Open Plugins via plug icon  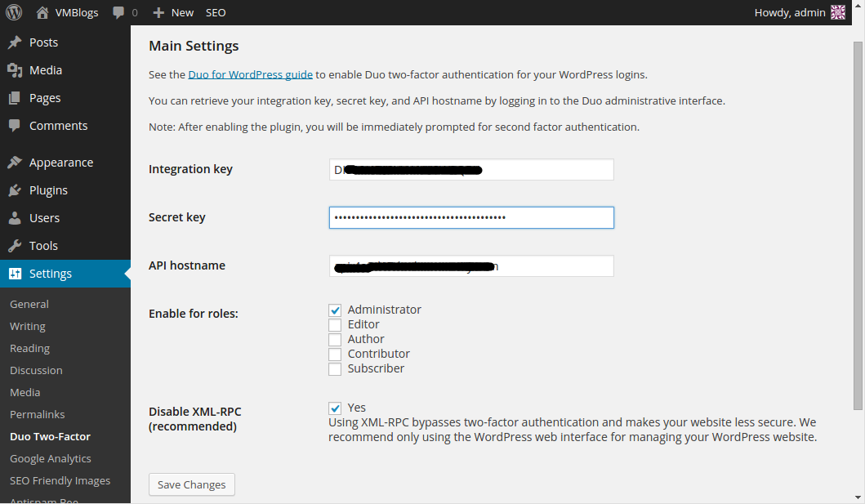click(15, 190)
